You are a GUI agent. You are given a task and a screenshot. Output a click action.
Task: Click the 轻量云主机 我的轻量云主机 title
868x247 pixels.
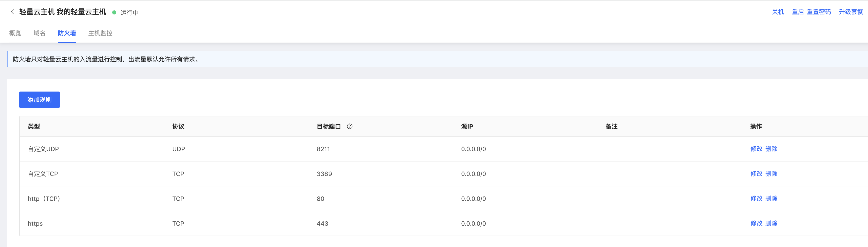coord(63,12)
